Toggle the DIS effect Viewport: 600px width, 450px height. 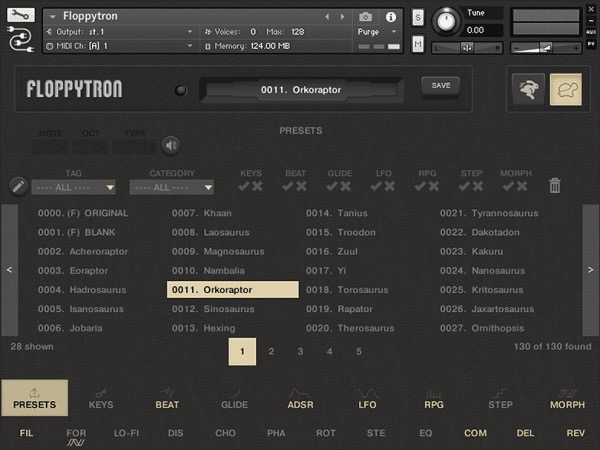click(x=176, y=433)
